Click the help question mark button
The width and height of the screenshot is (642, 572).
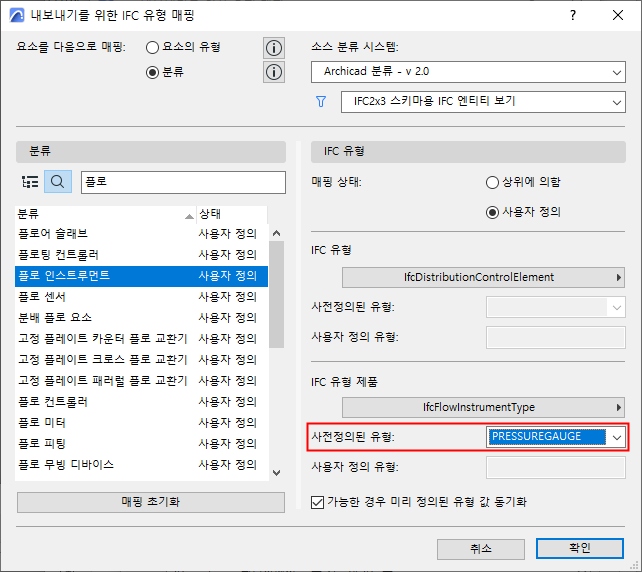click(x=573, y=16)
